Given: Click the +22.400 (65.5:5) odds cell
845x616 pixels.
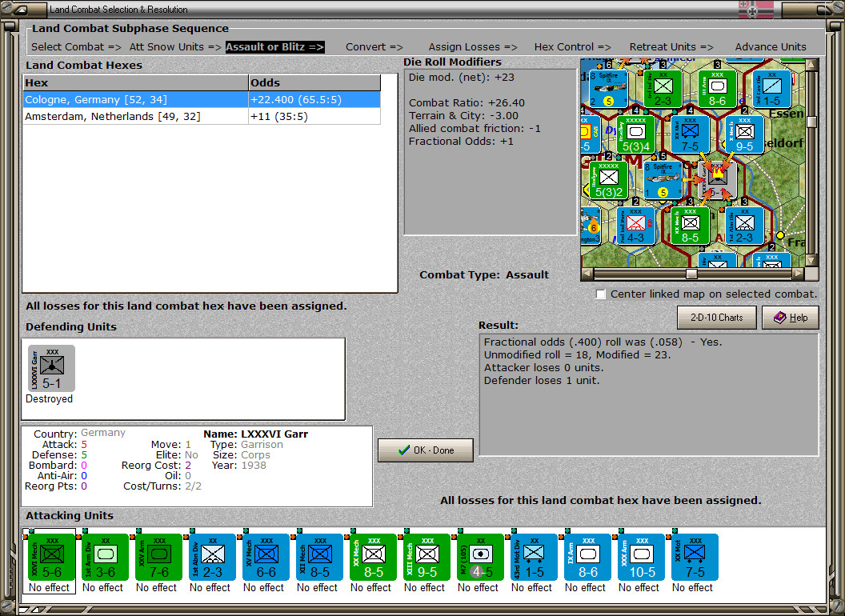Looking at the screenshot, I should point(314,100).
